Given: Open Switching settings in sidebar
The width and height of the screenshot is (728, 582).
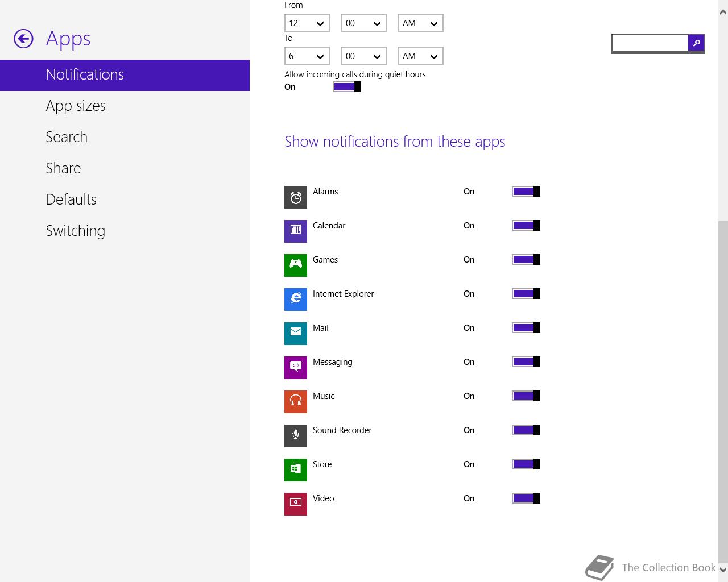Looking at the screenshot, I should pos(125,231).
